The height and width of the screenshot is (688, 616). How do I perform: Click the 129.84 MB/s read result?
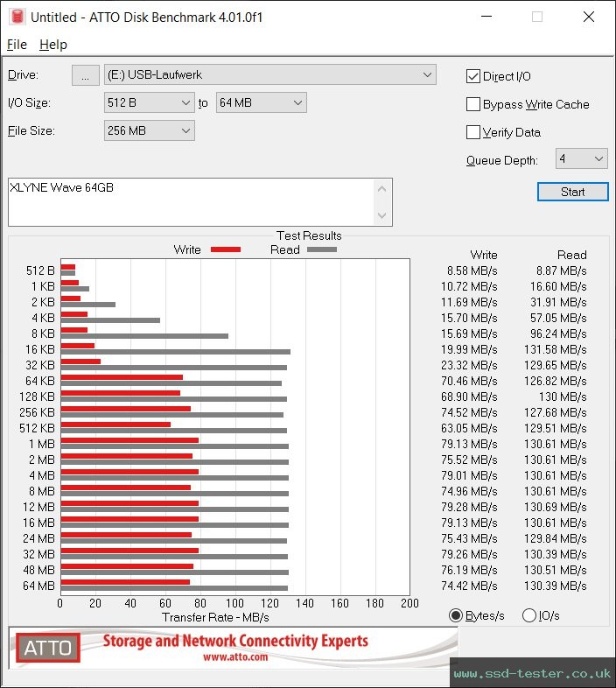tap(556, 538)
